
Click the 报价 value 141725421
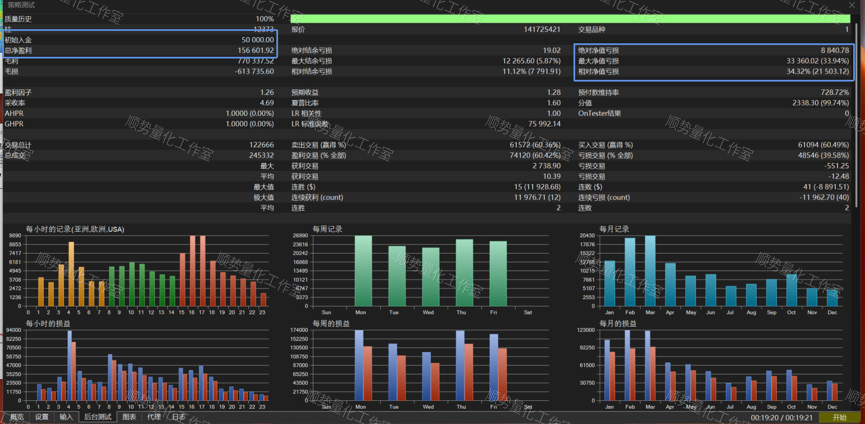click(542, 29)
